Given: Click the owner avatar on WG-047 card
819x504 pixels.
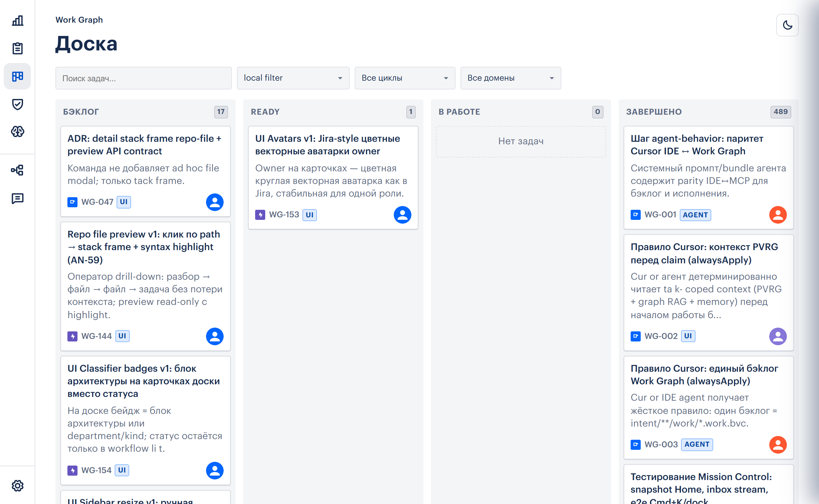Looking at the screenshot, I should 215,202.
